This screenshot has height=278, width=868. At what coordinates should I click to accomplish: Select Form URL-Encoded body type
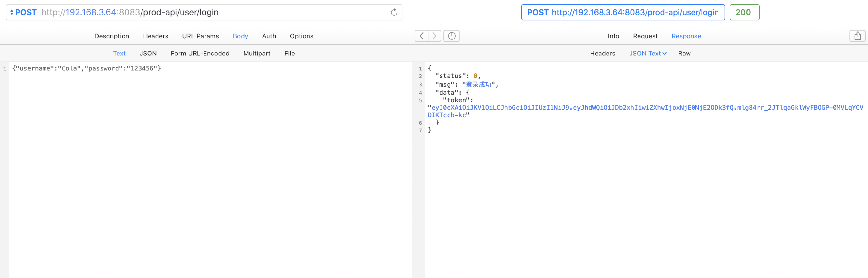click(200, 53)
